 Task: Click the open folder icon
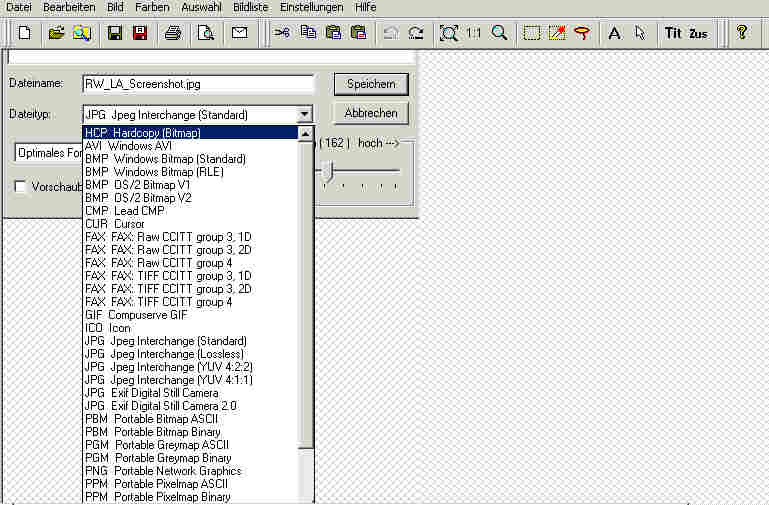[x=56, y=33]
